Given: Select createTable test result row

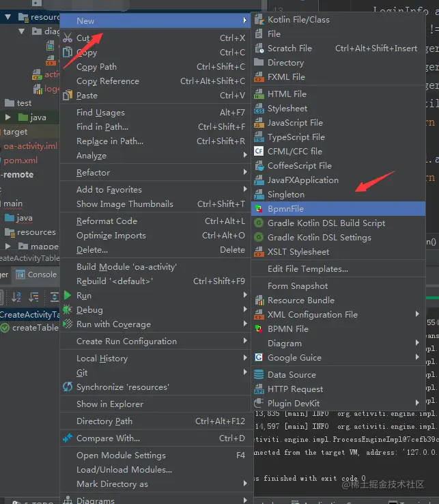Looking at the screenshot, I should point(29,328).
